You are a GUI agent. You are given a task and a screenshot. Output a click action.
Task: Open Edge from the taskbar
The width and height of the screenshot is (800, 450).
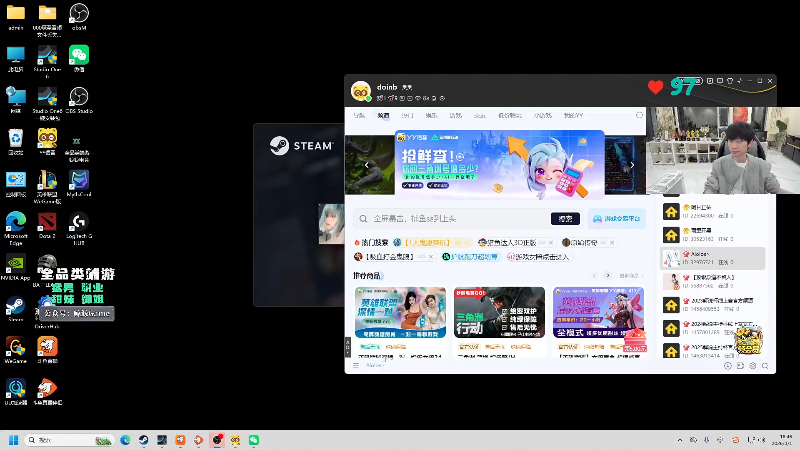pyautogui.click(x=125, y=440)
